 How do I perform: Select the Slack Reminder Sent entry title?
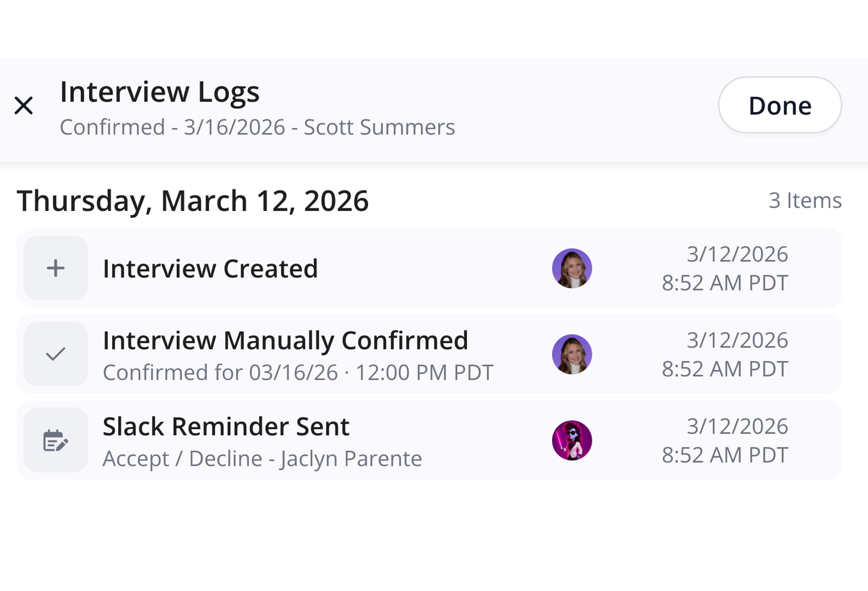[x=226, y=426]
